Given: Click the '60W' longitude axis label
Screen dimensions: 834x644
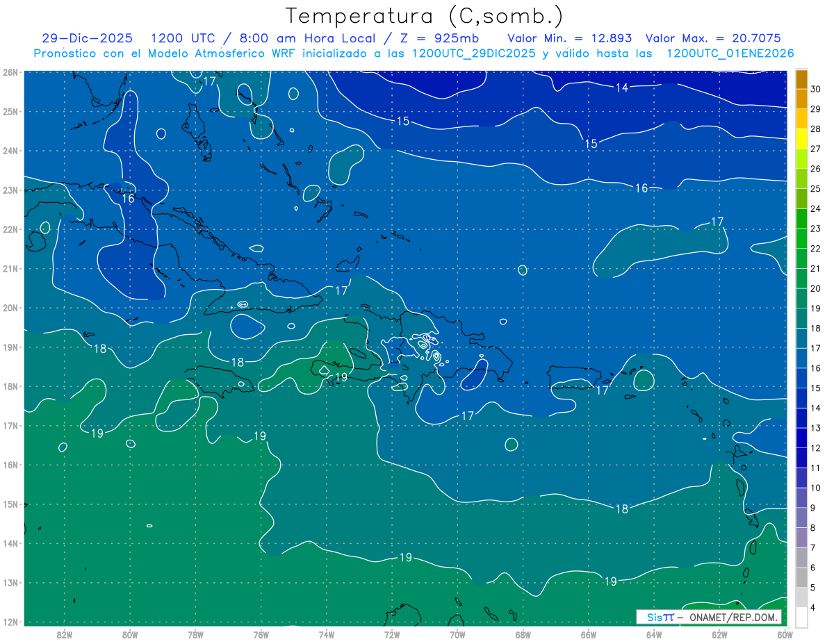Looking at the screenshot, I should [785, 634].
